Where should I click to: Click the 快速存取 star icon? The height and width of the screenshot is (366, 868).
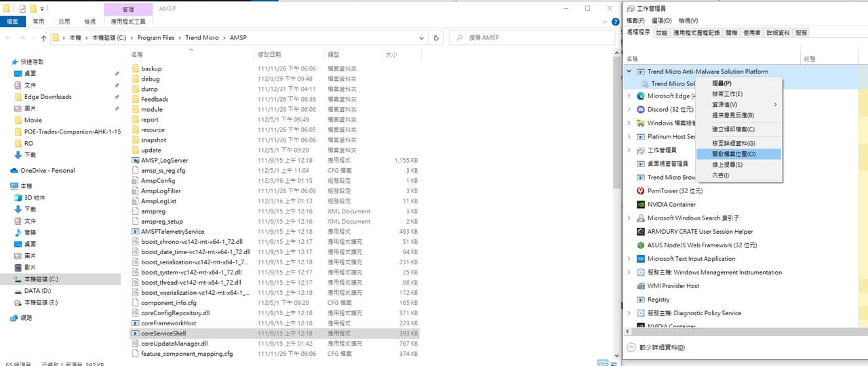point(15,61)
